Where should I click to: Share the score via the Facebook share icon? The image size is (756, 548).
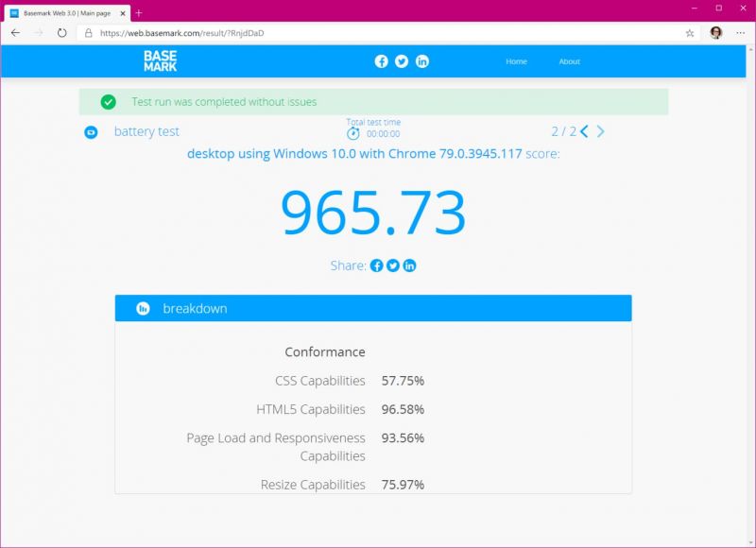coord(377,265)
